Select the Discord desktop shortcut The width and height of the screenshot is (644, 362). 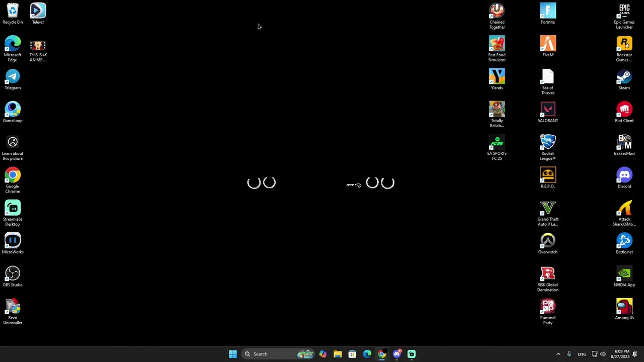(x=624, y=178)
